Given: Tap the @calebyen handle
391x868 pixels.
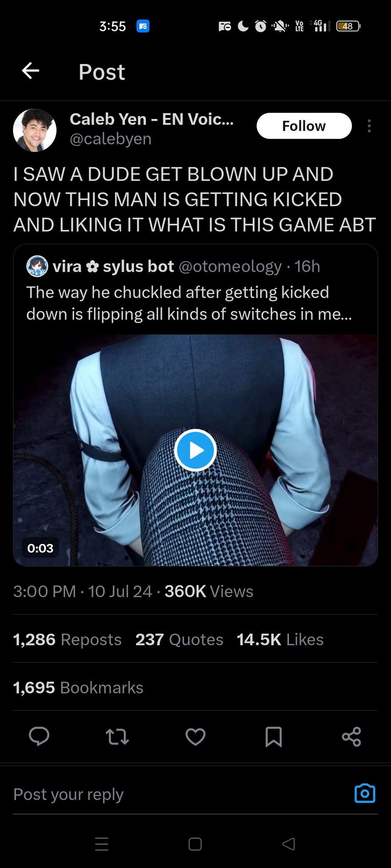Looking at the screenshot, I should point(110,139).
